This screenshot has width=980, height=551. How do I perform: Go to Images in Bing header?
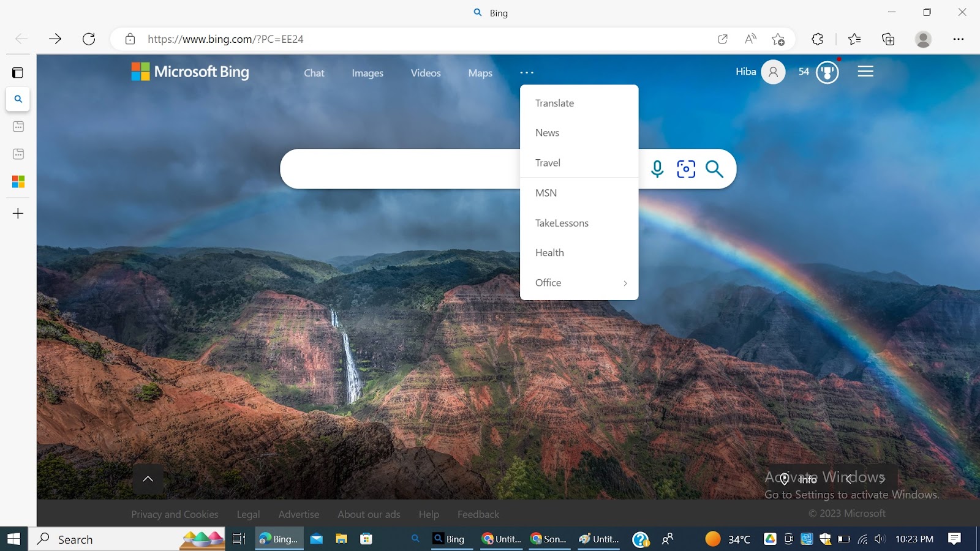click(x=367, y=73)
